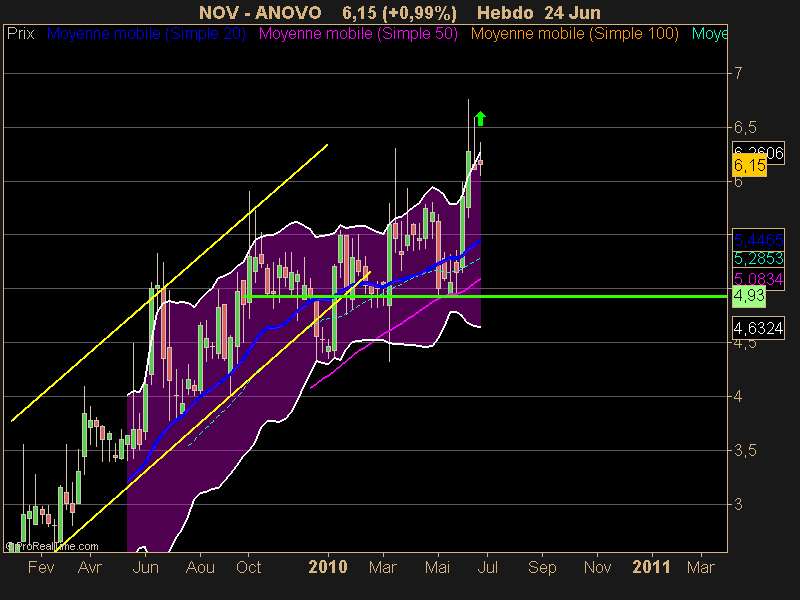The width and height of the screenshot is (800, 600).
Task: Click the blue 5,4465 moving average value
Action: click(758, 239)
